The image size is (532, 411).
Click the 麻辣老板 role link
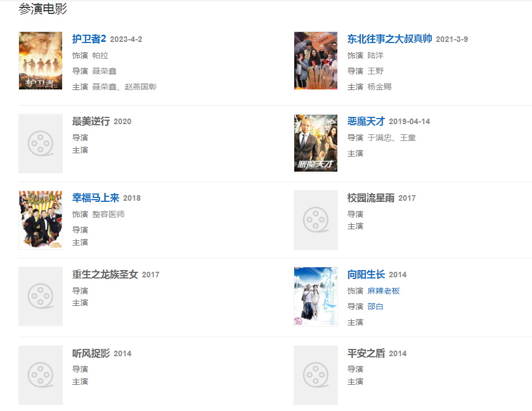(384, 291)
